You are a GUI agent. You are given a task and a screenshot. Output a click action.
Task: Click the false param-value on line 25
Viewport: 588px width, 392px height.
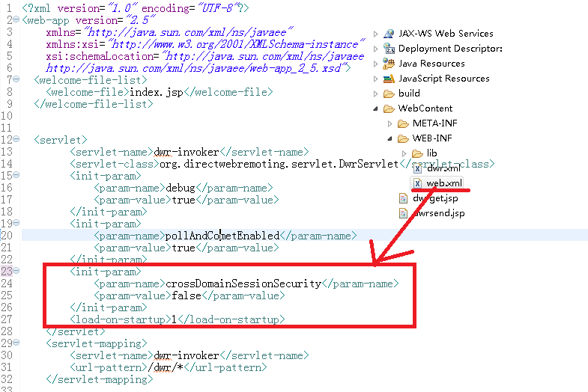point(187,295)
